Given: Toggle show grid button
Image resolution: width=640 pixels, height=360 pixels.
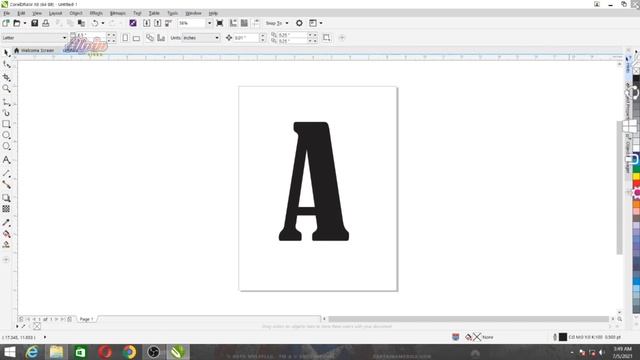Looking at the screenshot, I should pyautogui.click(x=244, y=23).
